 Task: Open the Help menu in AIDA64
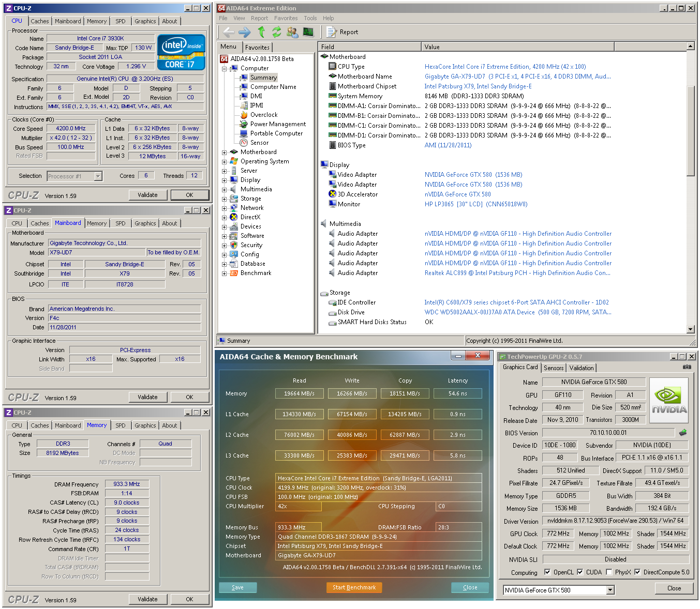pos(329,18)
